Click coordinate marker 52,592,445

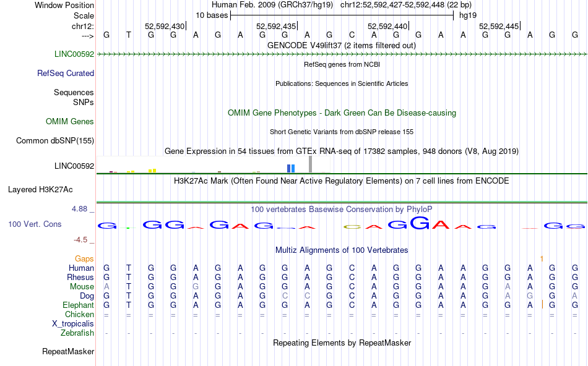click(499, 26)
